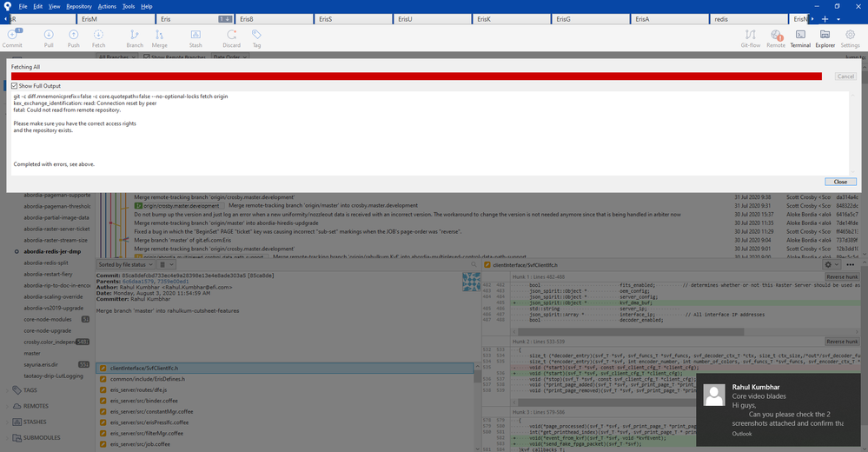Open the Tools menu
The width and height of the screenshot is (868, 452).
coord(129,7)
